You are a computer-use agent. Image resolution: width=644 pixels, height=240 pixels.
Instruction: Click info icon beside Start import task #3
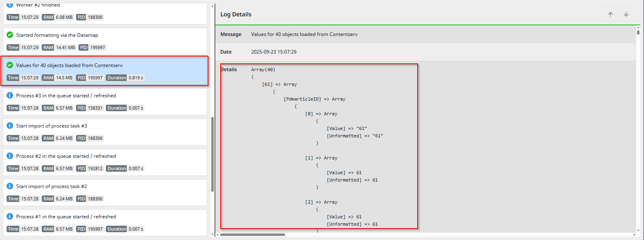pyautogui.click(x=10, y=126)
